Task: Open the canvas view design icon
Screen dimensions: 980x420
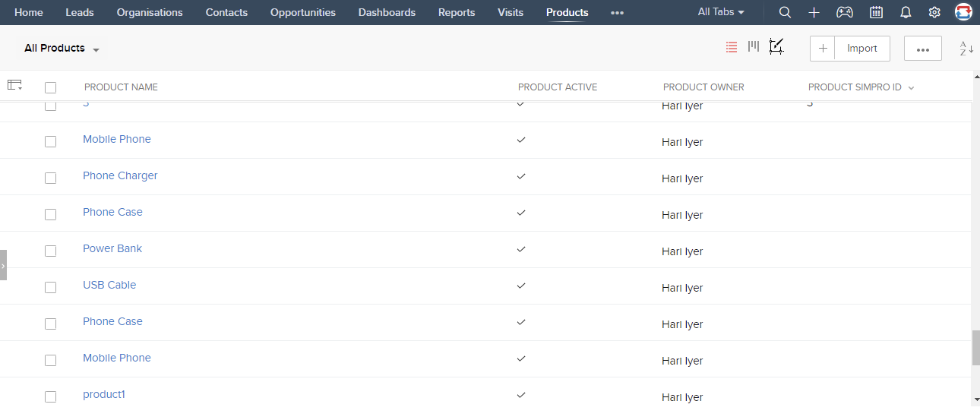Action: click(x=776, y=46)
